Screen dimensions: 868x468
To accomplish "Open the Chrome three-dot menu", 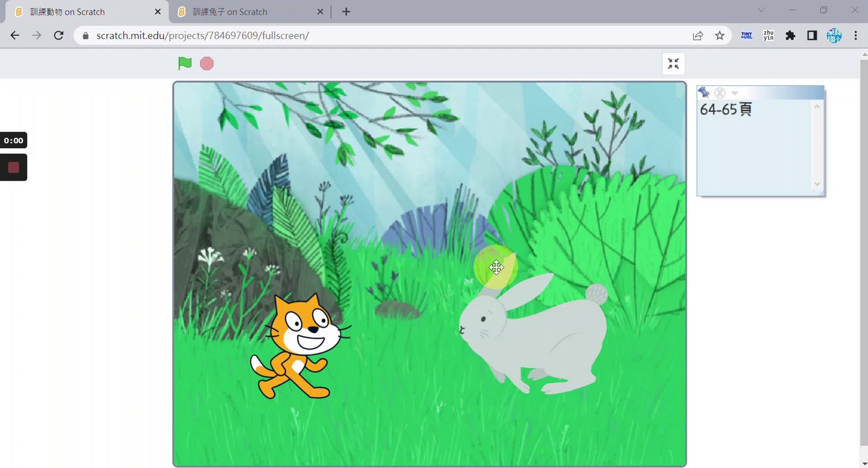I will point(855,36).
